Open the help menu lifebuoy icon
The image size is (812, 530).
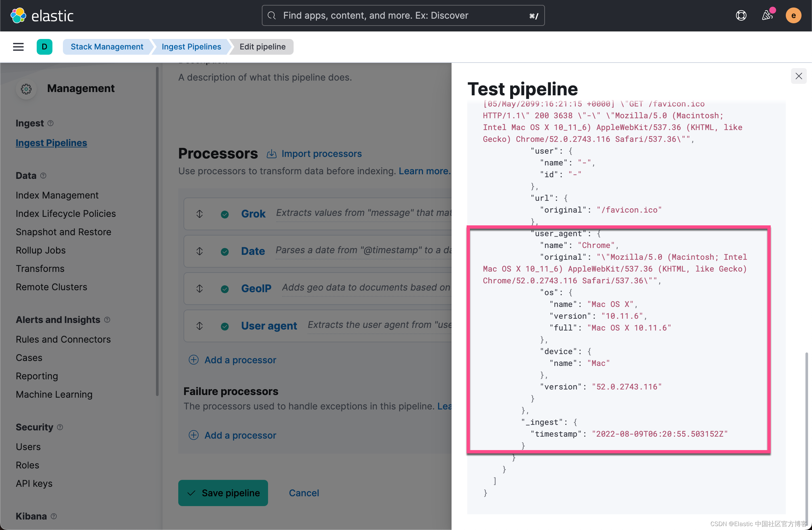coord(741,16)
